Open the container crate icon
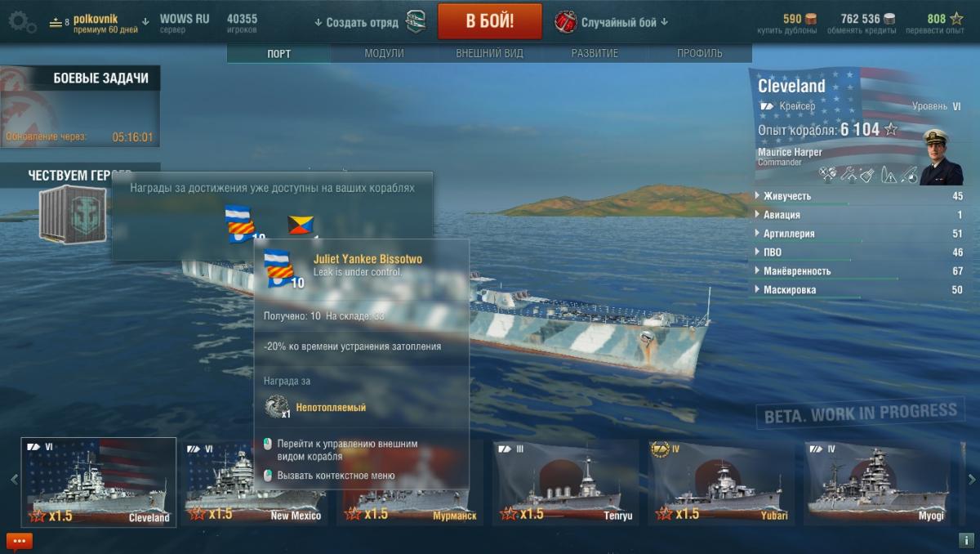 tap(73, 214)
